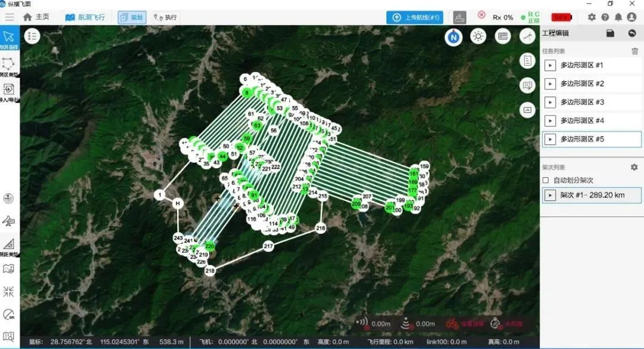Expand 多边形测区 #1
The height and width of the screenshot is (349, 644).
[550, 66]
